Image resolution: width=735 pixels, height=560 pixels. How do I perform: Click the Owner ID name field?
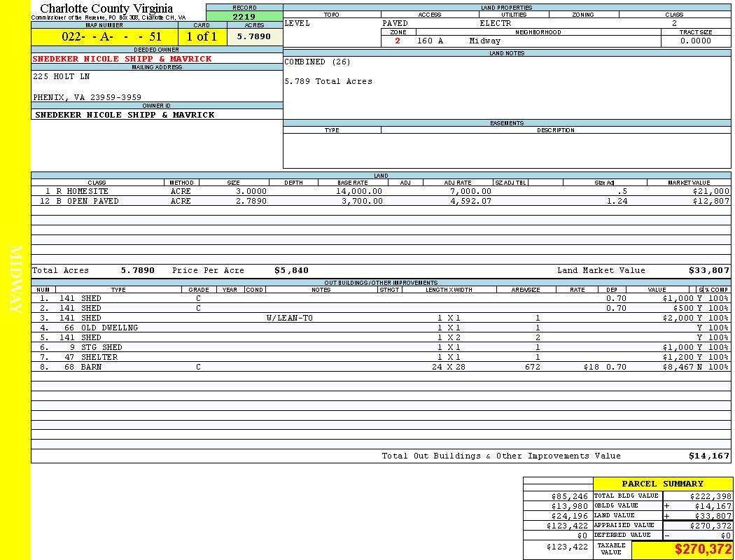125,115
